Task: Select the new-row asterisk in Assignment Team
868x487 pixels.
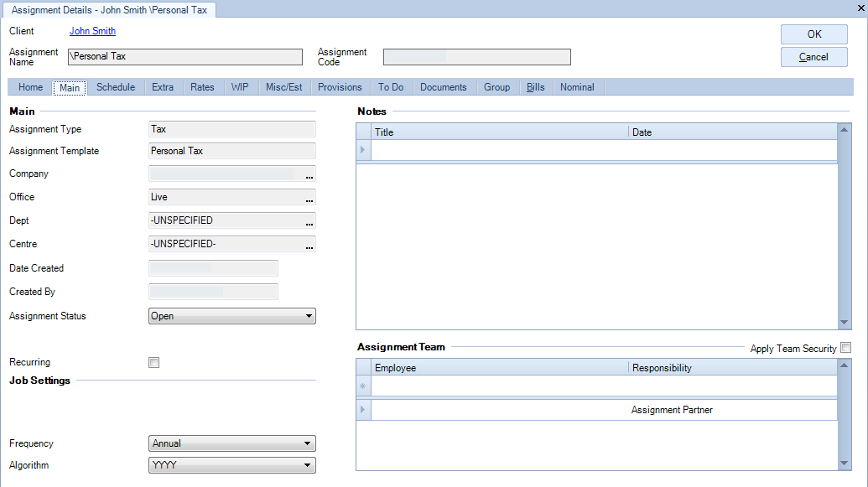Action: (x=363, y=386)
